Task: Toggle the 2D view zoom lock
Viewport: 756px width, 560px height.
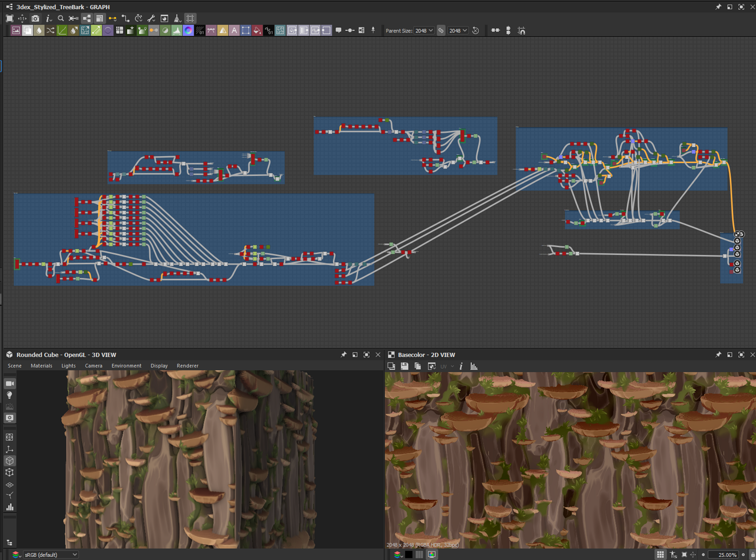Action: click(x=752, y=555)
